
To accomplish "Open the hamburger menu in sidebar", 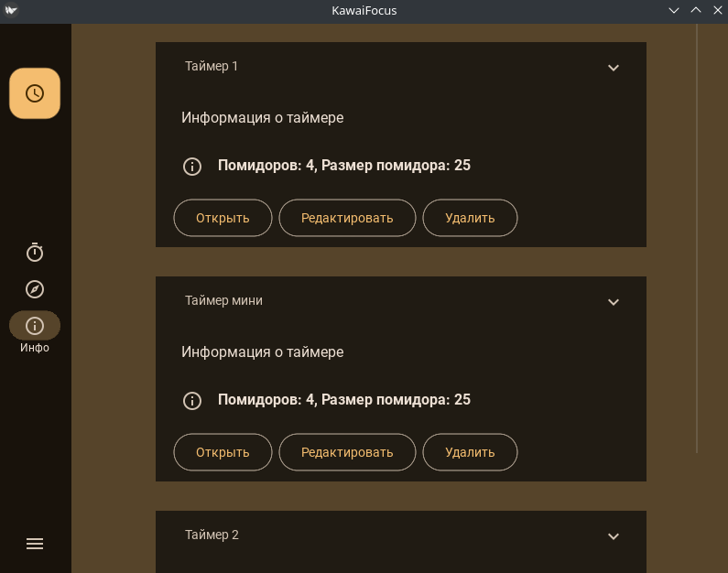I will tap(35, 544).
